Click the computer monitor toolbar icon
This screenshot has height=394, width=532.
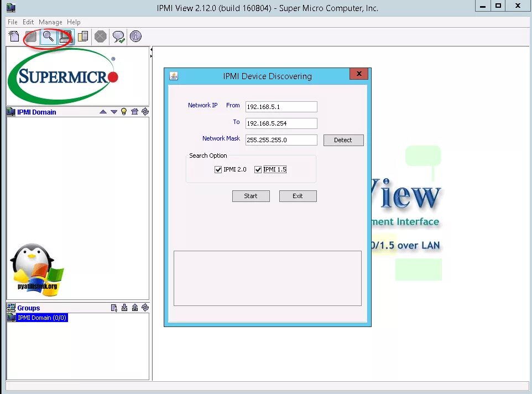click(65, 37)
